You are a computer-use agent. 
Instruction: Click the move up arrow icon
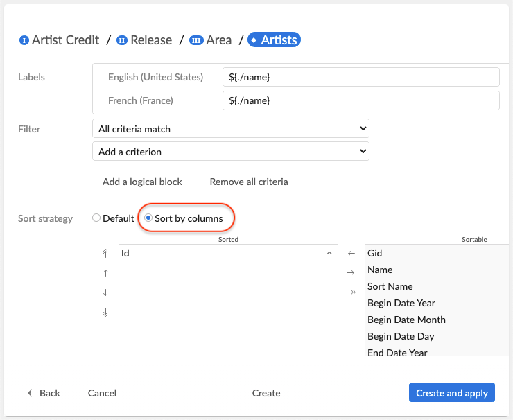[x=105, y=273]
